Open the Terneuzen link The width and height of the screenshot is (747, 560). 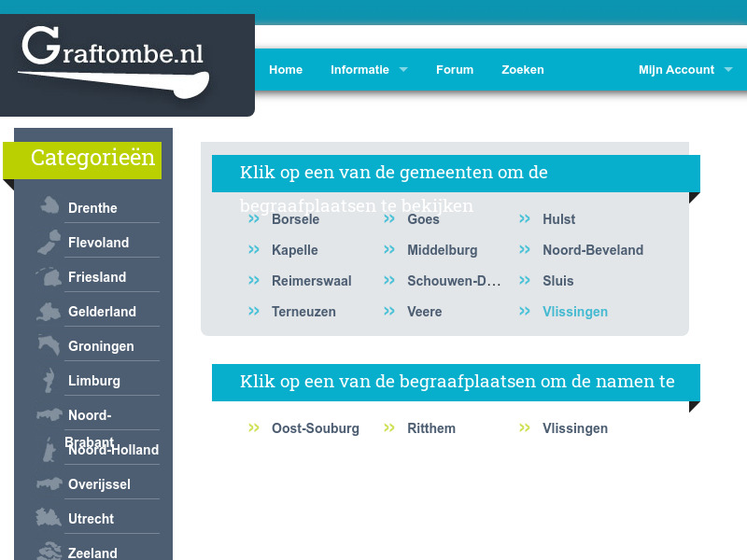(x=303, y=311)
